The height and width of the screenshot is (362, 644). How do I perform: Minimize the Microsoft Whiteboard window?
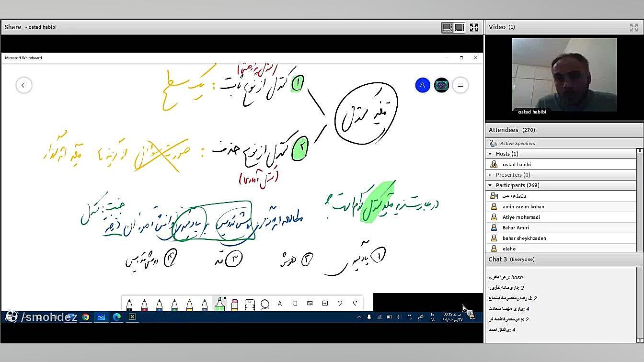pyautogui.click(x=447, y=57)
